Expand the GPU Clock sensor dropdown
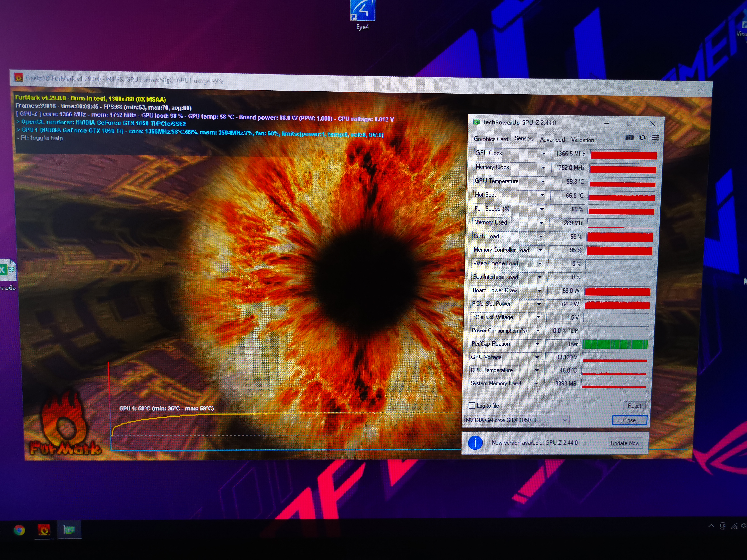This screenshot has height=560, width=747. 544,154
